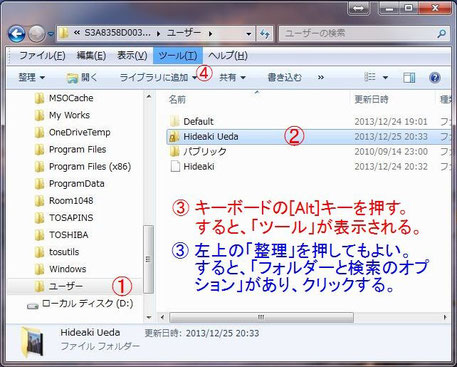
Task: Click the パブリック folder icon
Action: [x=174, y=152]
